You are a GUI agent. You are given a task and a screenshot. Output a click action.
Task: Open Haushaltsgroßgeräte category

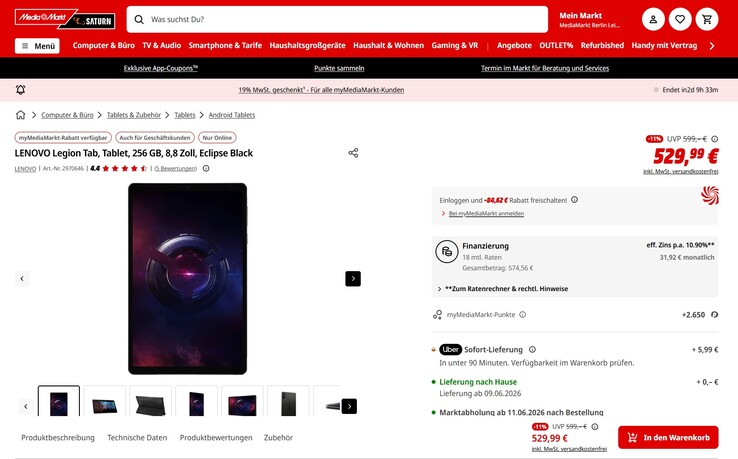click(307, 45)
